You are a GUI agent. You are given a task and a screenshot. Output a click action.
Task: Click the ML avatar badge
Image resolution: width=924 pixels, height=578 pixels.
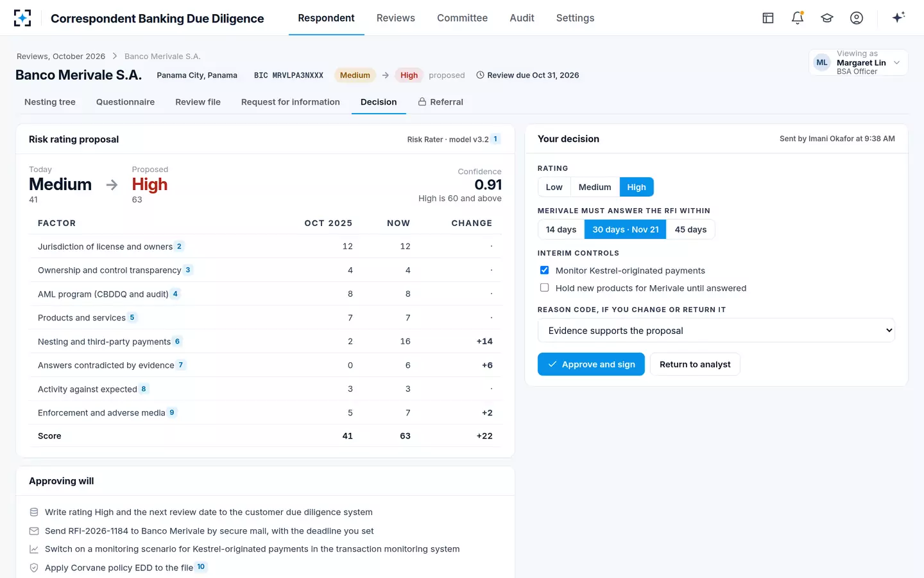(x=822, y=62)
